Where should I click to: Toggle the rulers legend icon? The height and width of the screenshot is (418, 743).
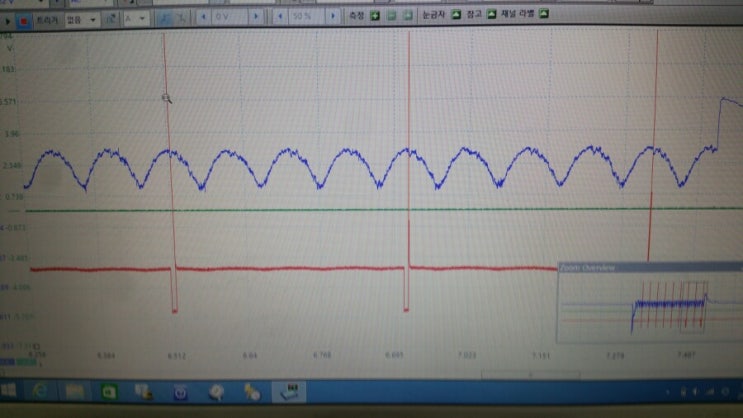(456, 15)
